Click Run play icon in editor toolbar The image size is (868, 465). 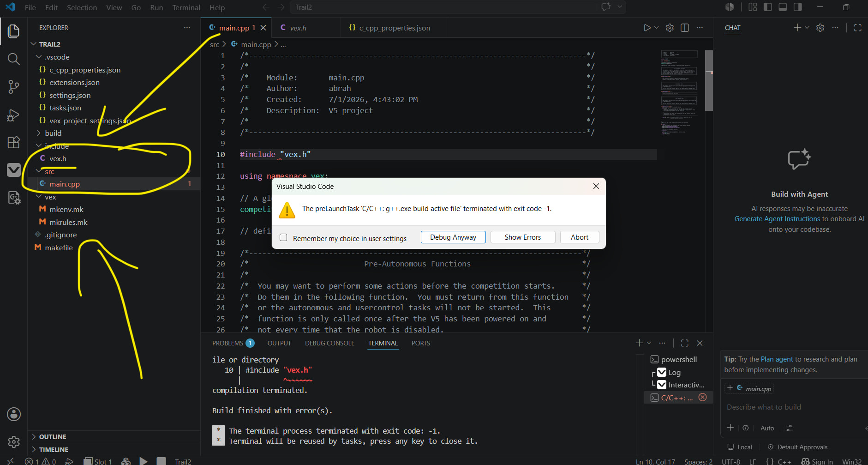pos(647,28)
